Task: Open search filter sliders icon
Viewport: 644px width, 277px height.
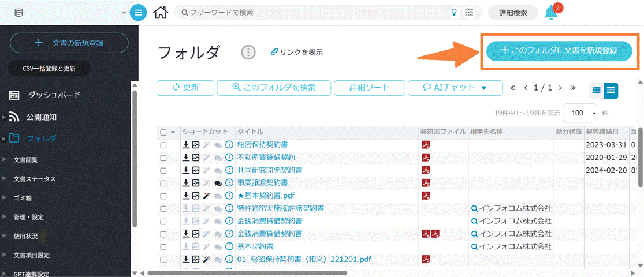Action: pos(469,12)
